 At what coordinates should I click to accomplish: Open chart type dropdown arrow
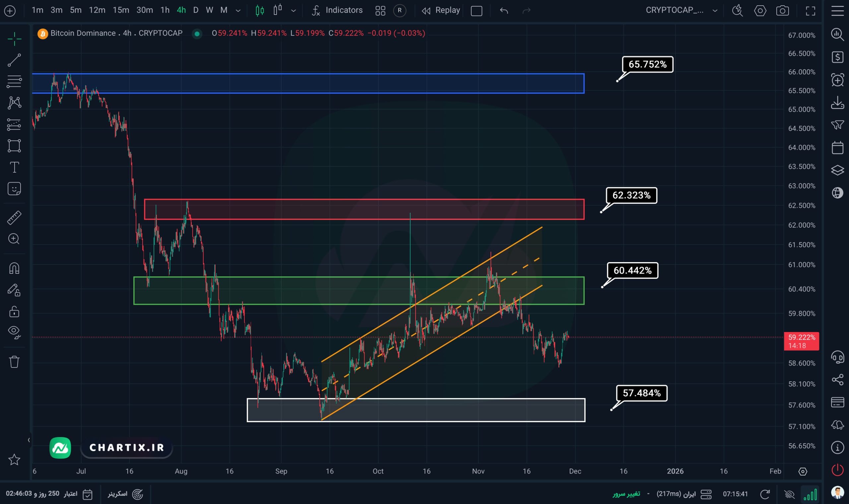coord(293,11)
